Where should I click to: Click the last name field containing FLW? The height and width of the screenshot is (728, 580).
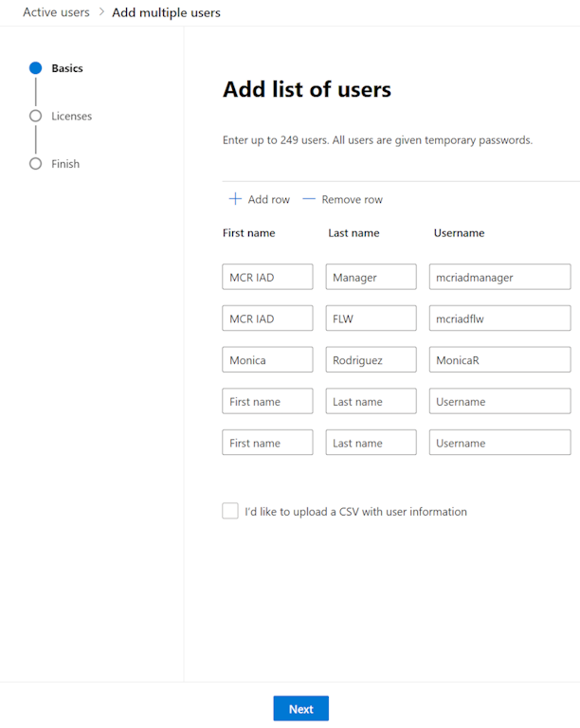pyautogui.click(x=371, y=318)
